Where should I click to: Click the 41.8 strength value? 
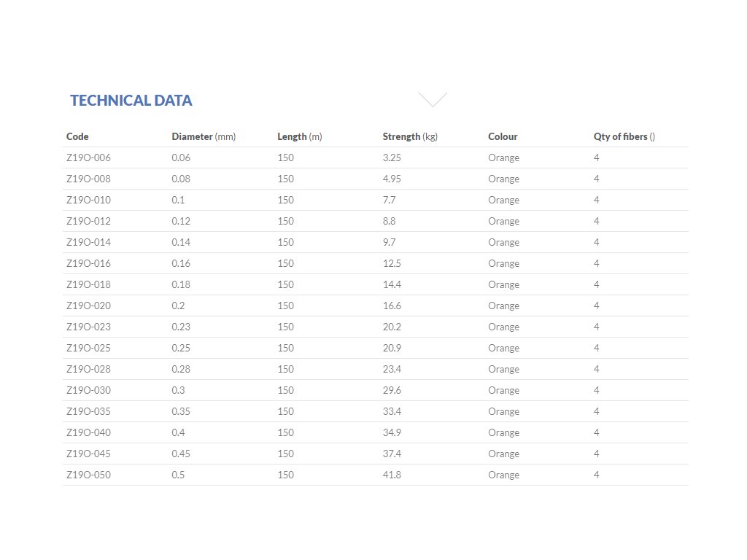click(x=392, y=475)
